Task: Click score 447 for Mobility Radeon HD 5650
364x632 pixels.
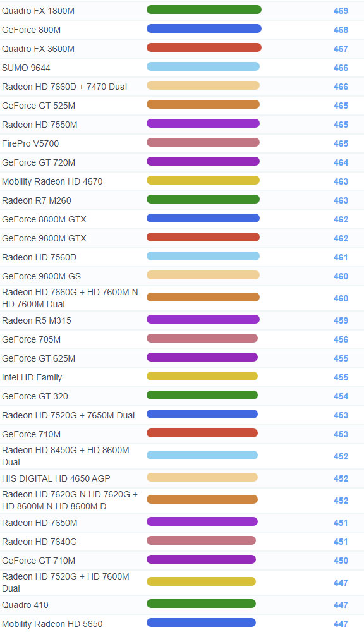Action: pos(341,624)
